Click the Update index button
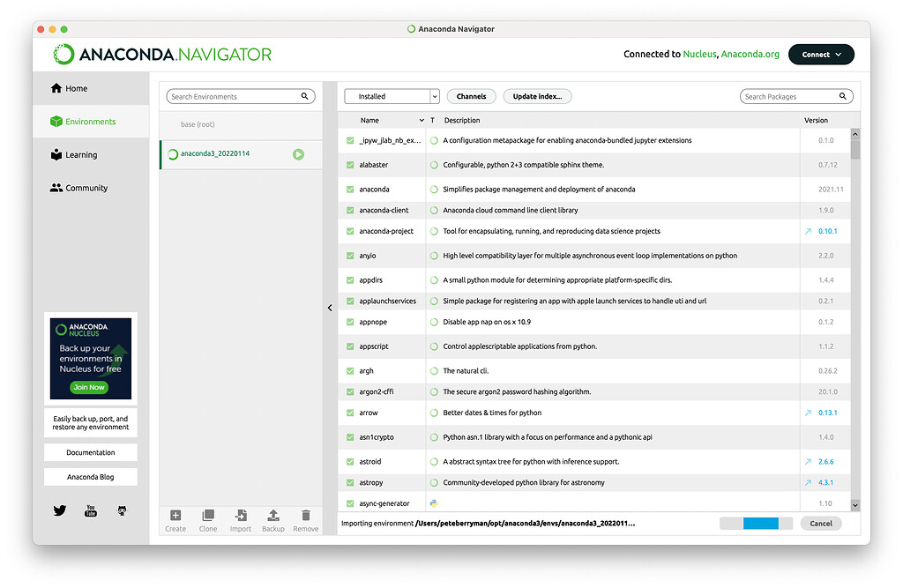Viewport: 903px width, 588px height. coord(537,96)
